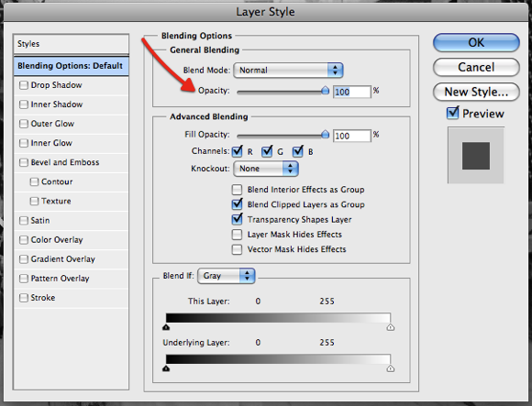This screenshot has width=532, height=406.
Task: Uncheck the R channel checkbox
Action: point(238,151)
